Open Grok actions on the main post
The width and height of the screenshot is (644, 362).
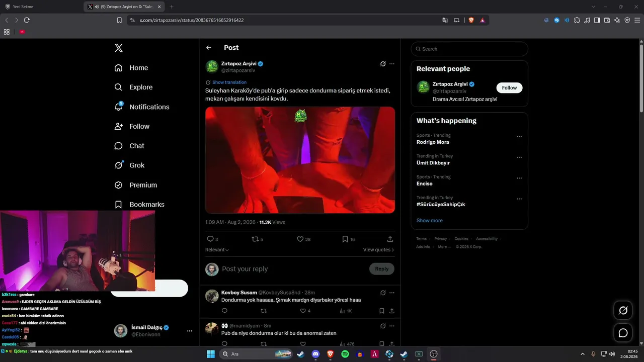383,64
